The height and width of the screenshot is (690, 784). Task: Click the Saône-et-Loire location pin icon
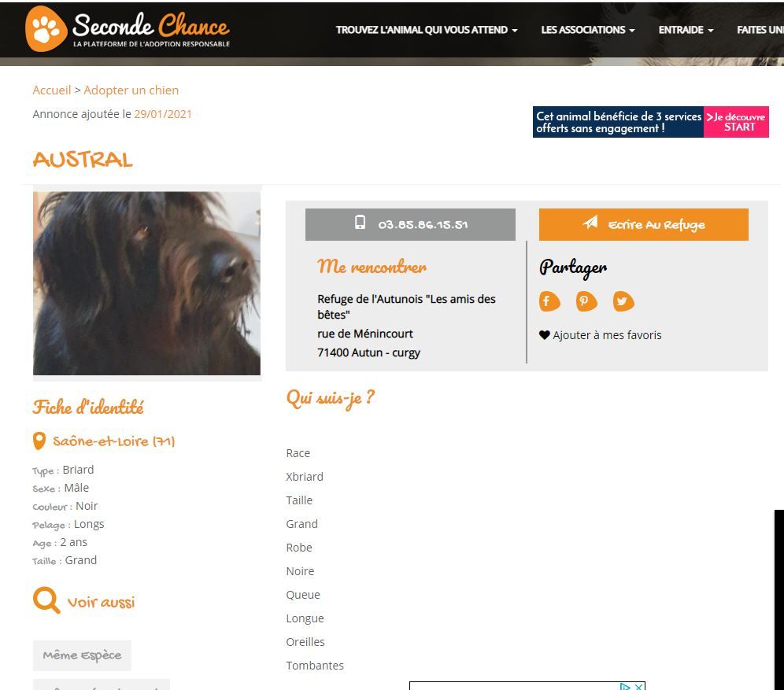39,441
